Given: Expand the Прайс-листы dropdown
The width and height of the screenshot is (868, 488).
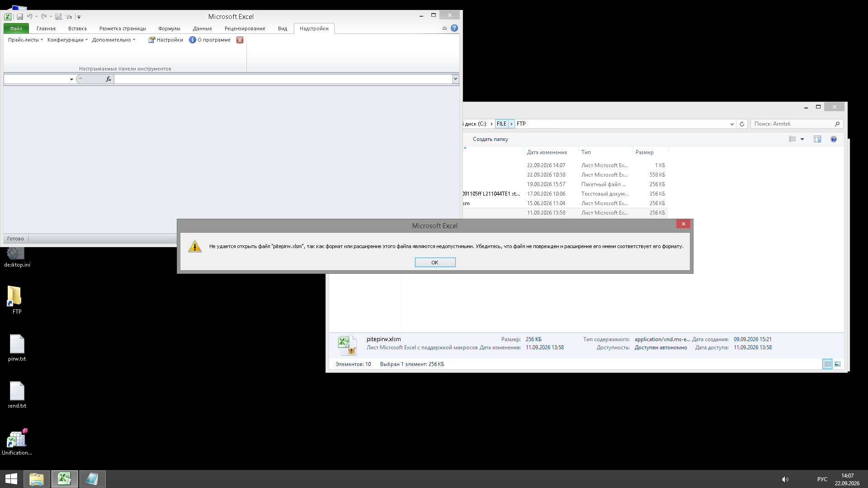Looking at the screenshot, I should point(25,40).
